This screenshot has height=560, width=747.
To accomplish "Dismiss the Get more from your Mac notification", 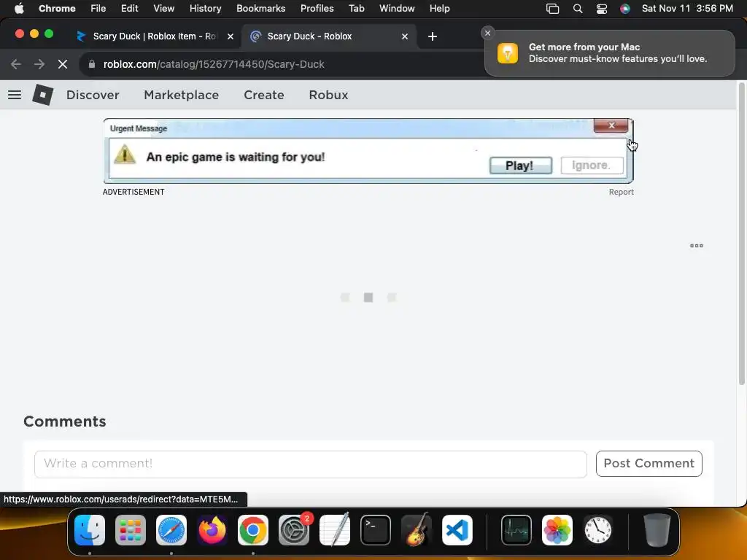I will tap(487, 33).
